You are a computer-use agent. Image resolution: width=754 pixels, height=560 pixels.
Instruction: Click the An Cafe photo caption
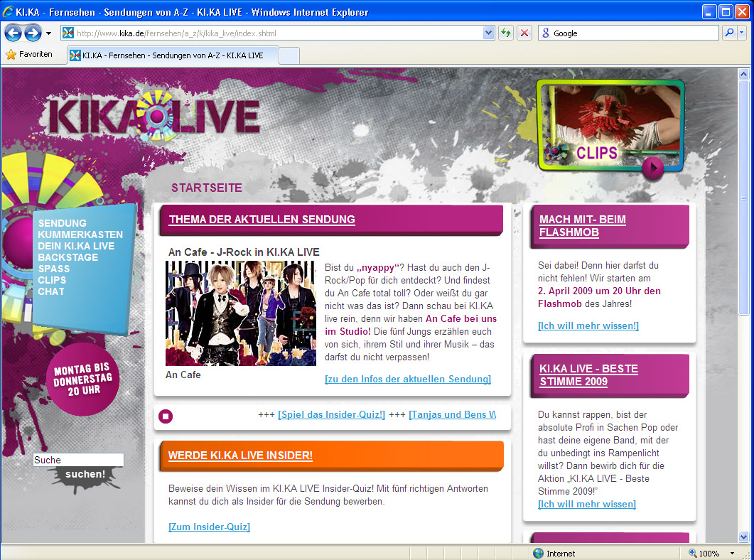pos(183,375)
